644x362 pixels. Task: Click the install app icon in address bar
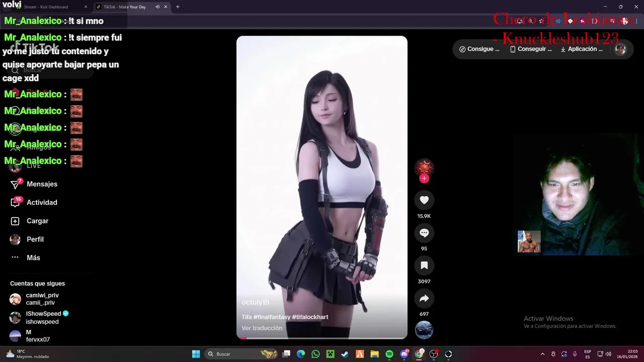click(x=520, y=21)
